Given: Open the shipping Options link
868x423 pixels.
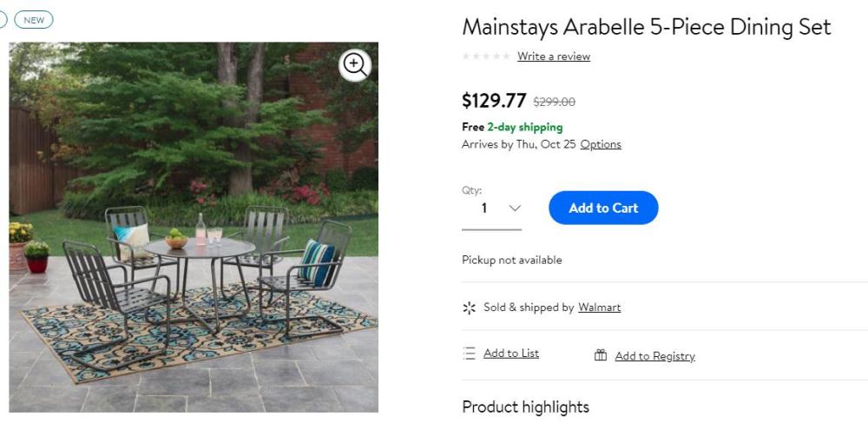Looking at the screenshot, I should pos(601,144).
